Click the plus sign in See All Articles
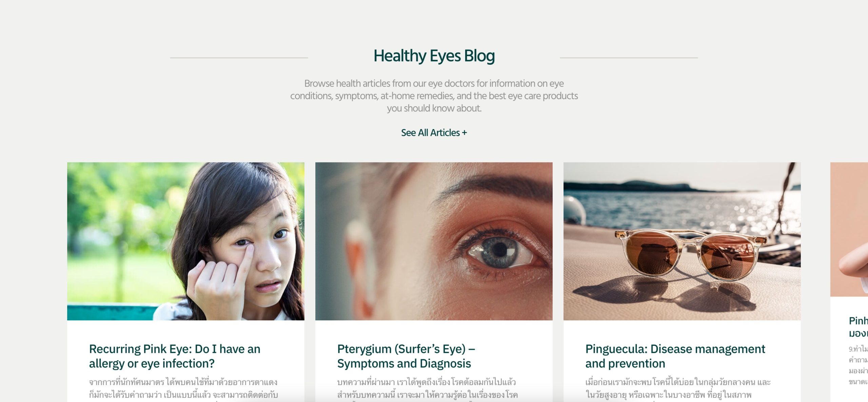This screenshot has height=402, width=868. pyautogui.click(x=465, y=133)
